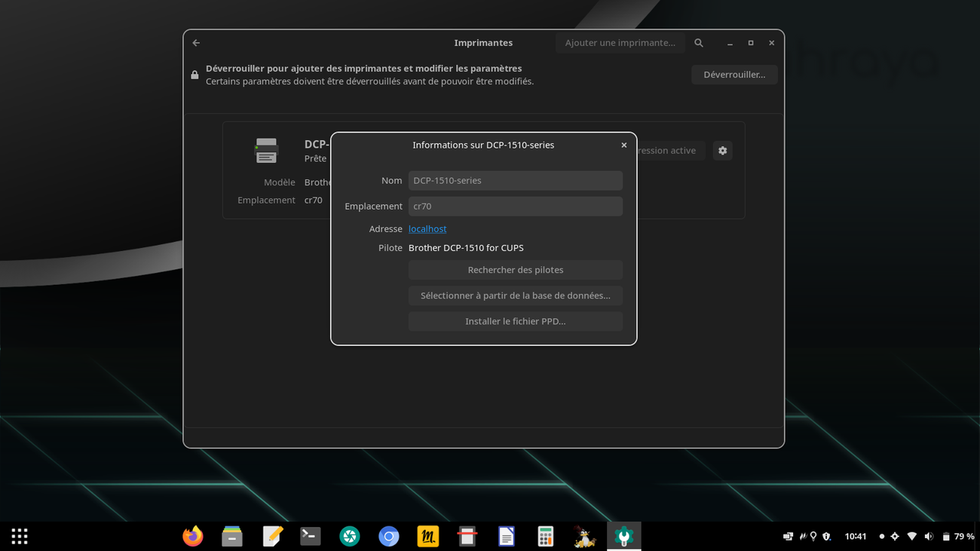Click the lightbulb tray icon

click(x=814, y=536)
